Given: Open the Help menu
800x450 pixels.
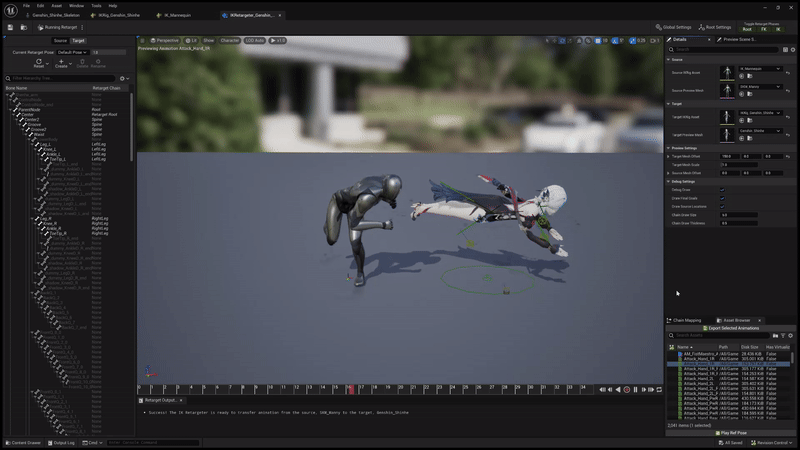Looking at the screenshot, I should tap(113, 6).
